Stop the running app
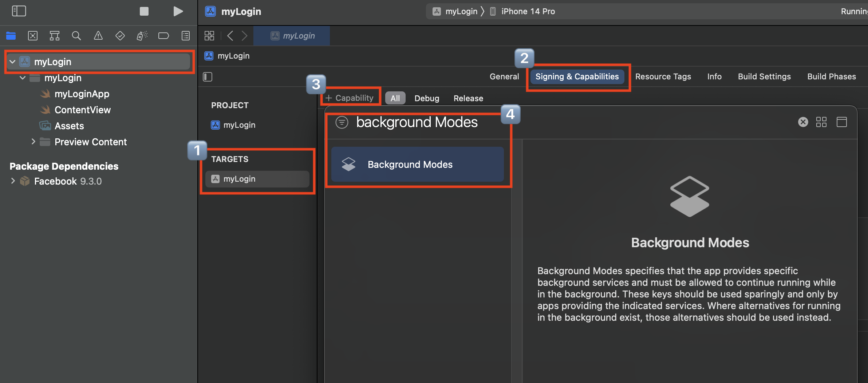This screenshot has width=868, height=383. [144, 11]
